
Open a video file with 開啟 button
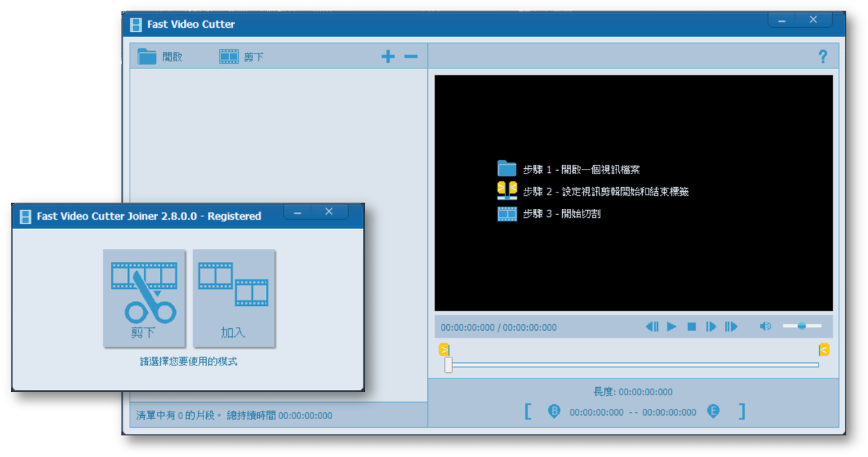point(160,57)
